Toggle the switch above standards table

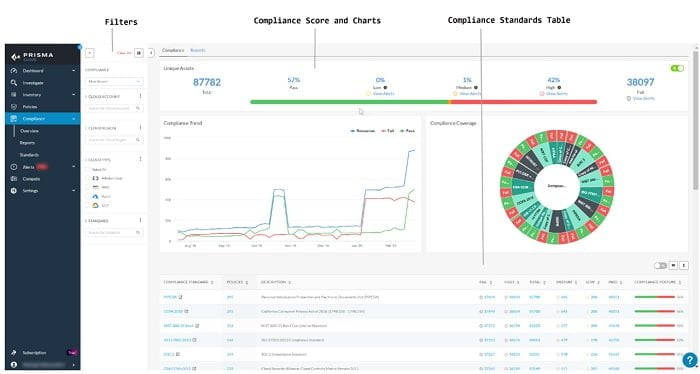point(660,266)
